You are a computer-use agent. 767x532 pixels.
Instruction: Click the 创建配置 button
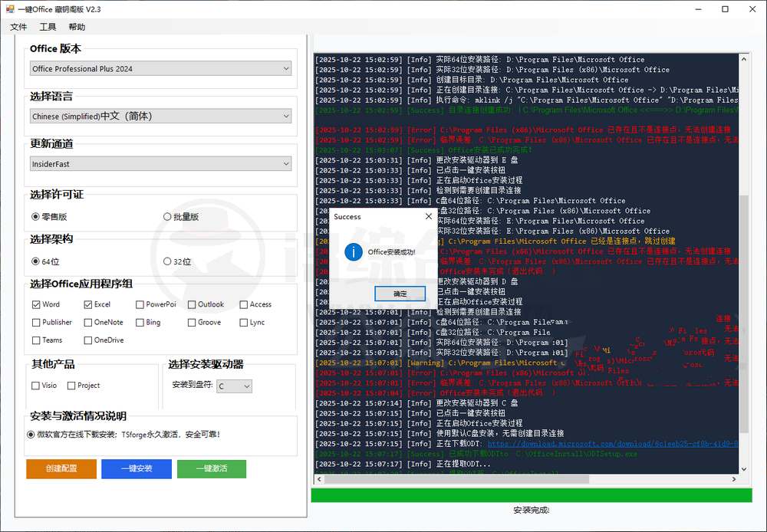coord(61,468)
